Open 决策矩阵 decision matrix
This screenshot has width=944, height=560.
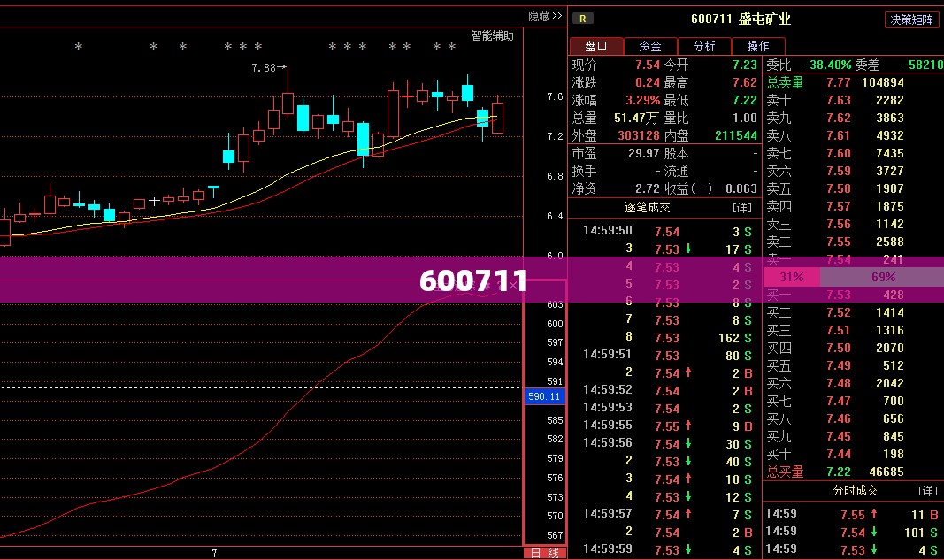911,19
